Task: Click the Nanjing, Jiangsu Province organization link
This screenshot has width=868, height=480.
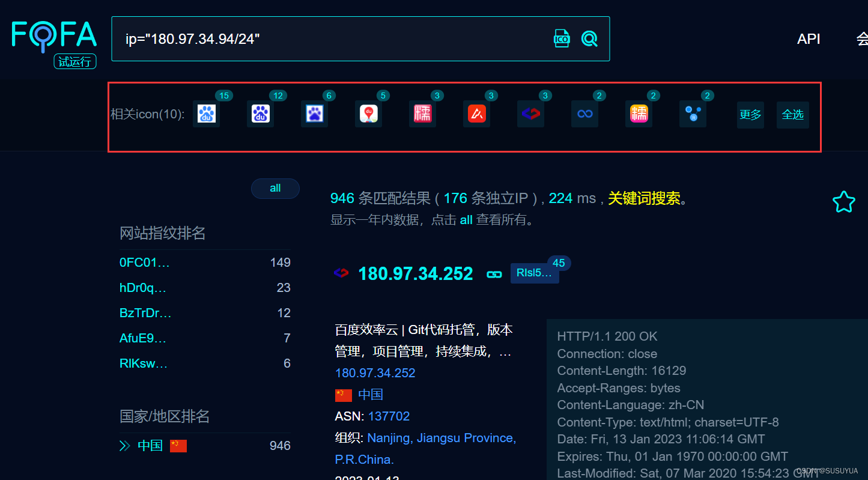Action: (426, 449)
